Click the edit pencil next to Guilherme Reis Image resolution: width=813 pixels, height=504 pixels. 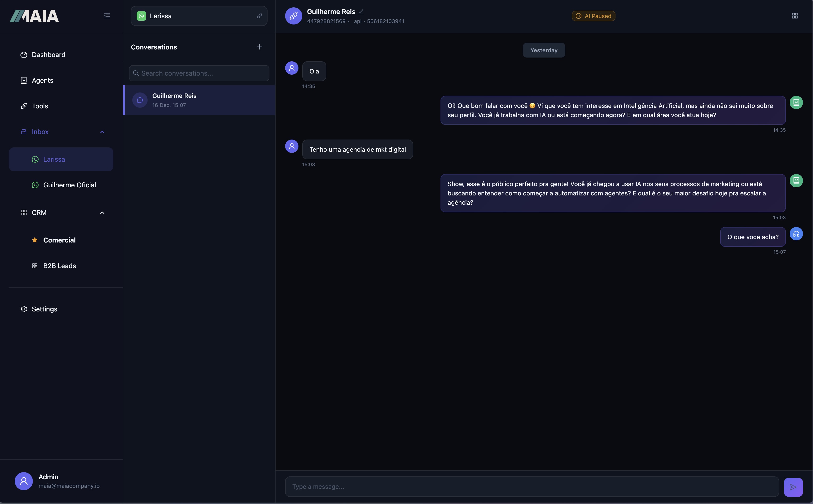[x=361, y=12]
